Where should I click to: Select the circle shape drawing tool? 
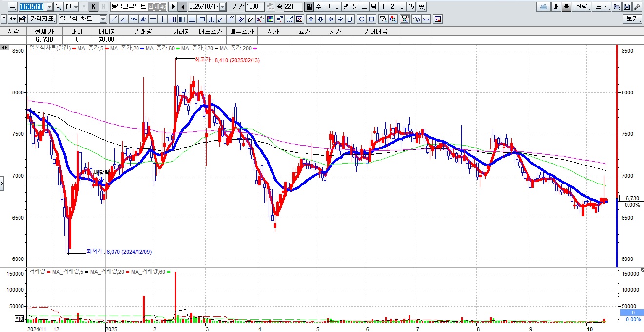click(361, 19)
